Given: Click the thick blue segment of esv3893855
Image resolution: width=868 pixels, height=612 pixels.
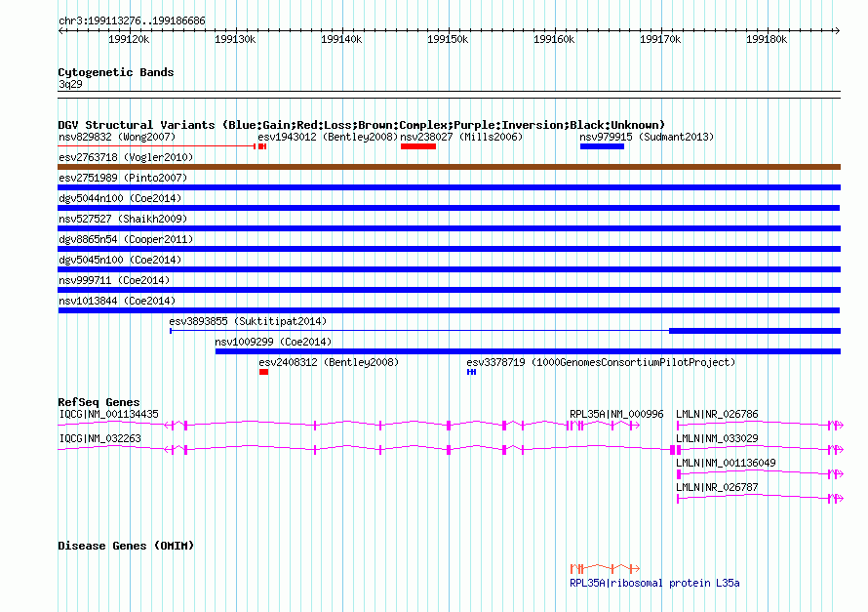Looking at the screenshot, I should click(x=755, y=331).
